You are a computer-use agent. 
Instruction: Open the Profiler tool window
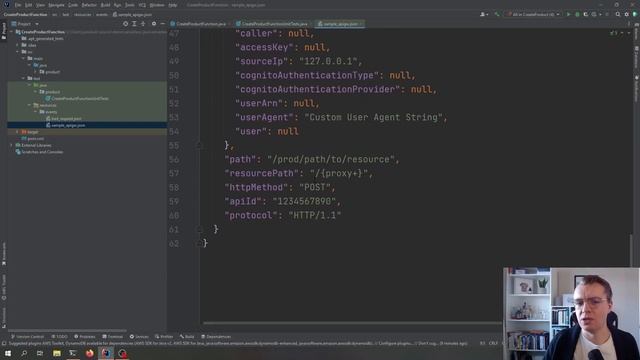click(164, 337)
